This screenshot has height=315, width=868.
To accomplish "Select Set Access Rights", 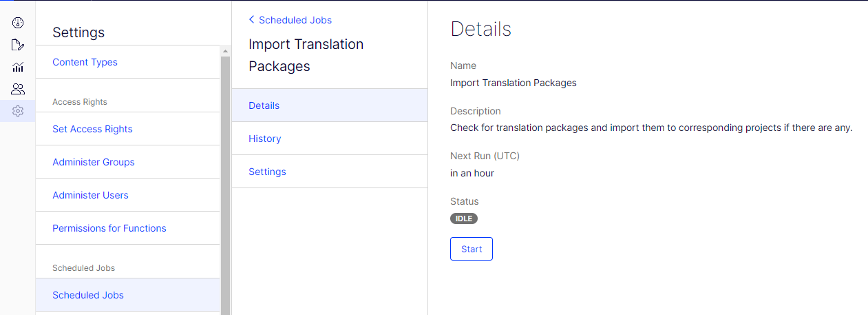I will 92,129.
